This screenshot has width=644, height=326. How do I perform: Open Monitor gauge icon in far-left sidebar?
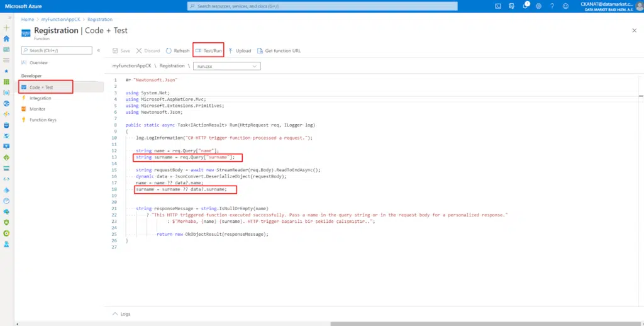[6, 201]
